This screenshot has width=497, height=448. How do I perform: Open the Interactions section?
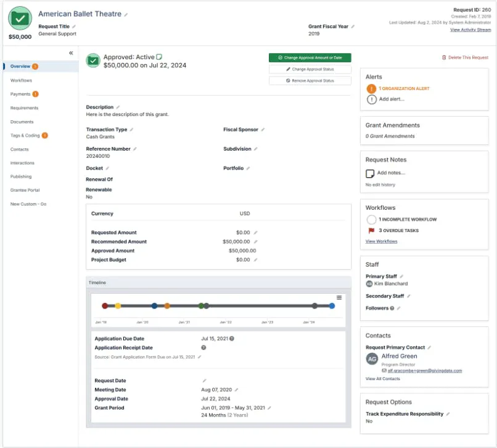(22, 163)
